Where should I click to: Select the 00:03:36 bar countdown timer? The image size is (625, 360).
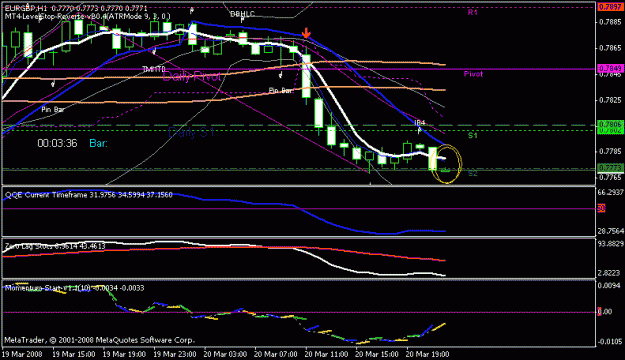tap(57, 143)
